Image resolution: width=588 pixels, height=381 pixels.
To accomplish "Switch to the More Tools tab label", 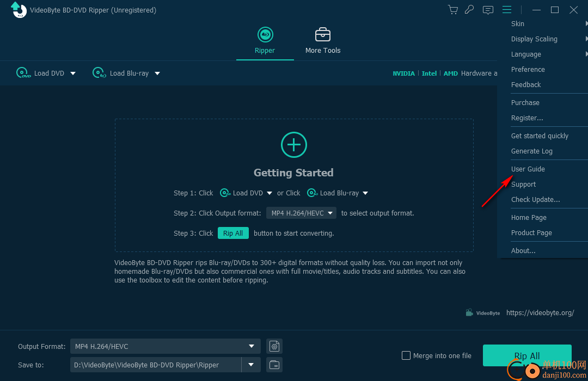I will [323, 50].
